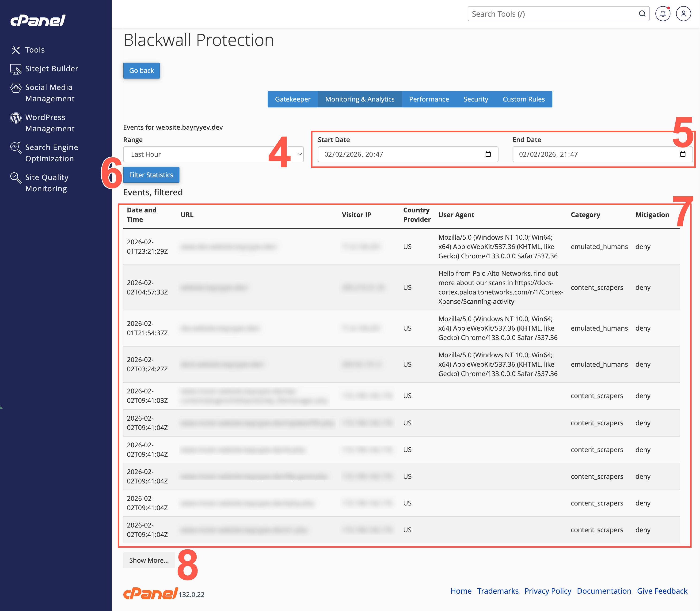Click the Go back button

click(x=141, y=71)
